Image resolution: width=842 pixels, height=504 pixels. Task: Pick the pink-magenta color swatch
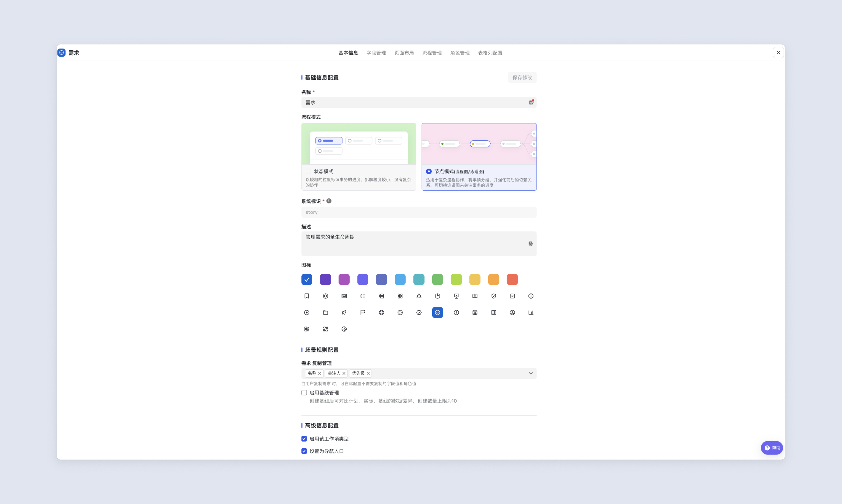[x=344, y=279]
